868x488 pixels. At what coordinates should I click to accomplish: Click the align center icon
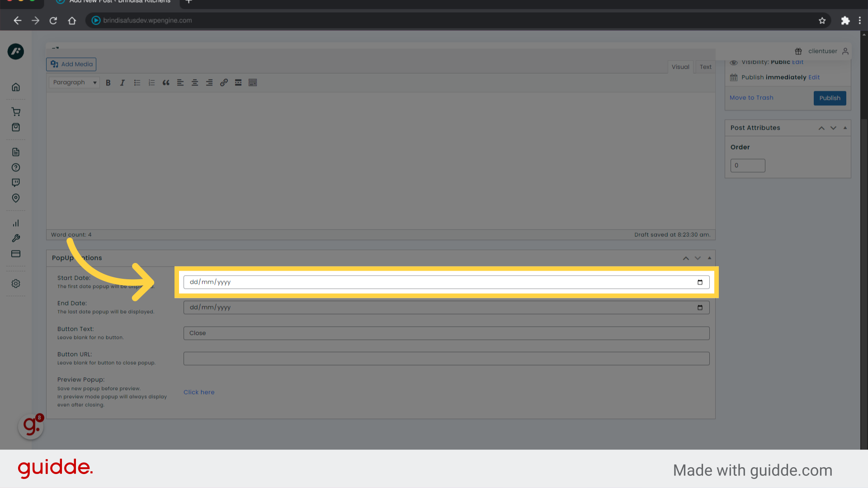[x=195, y=83]
